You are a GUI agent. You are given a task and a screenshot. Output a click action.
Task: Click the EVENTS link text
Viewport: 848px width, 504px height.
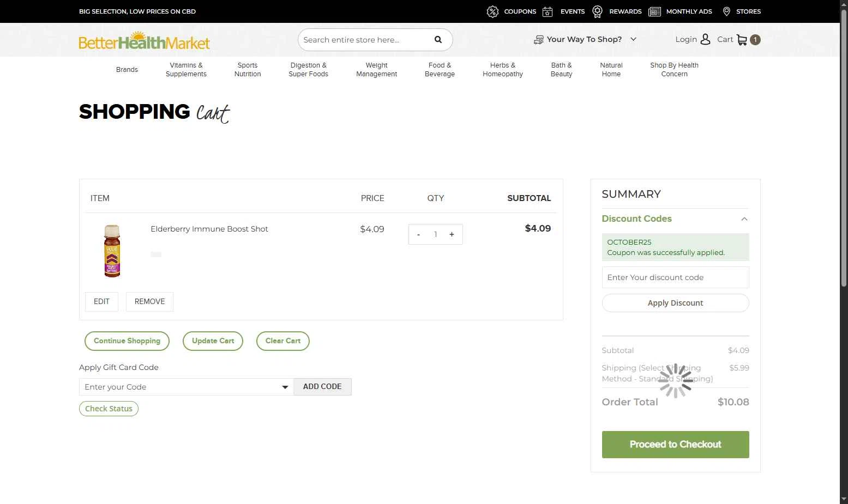point(573,11)
